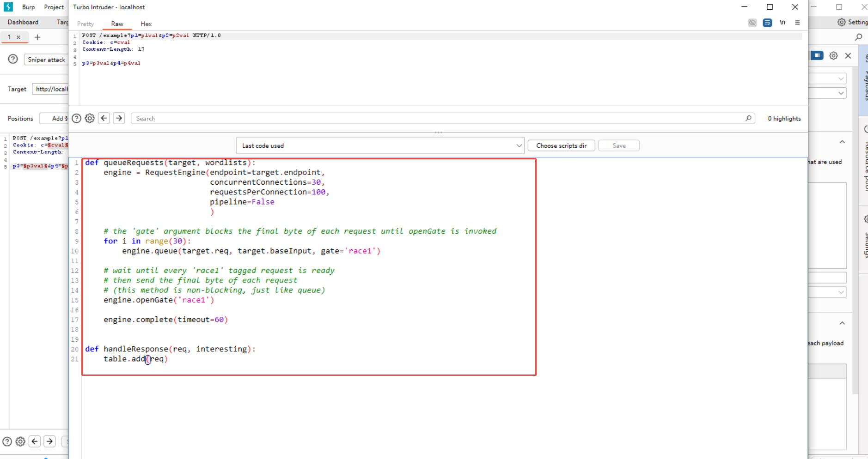The height and width of the screenshot is (459, 868).
Task: Open the Last code used script dropdown
Action: click(x=380, y=145)
